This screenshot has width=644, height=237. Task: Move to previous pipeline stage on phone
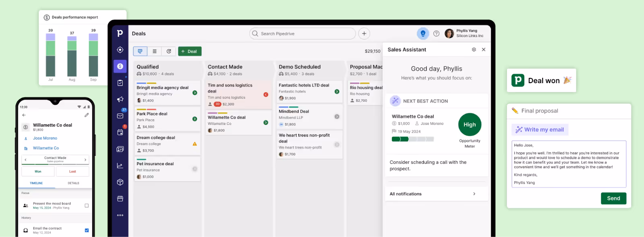click(26, 160)
